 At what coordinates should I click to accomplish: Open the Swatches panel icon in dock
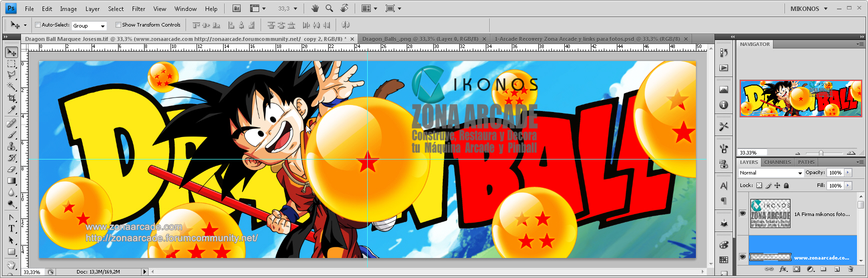pyautogui.click(x=724, y=259)
